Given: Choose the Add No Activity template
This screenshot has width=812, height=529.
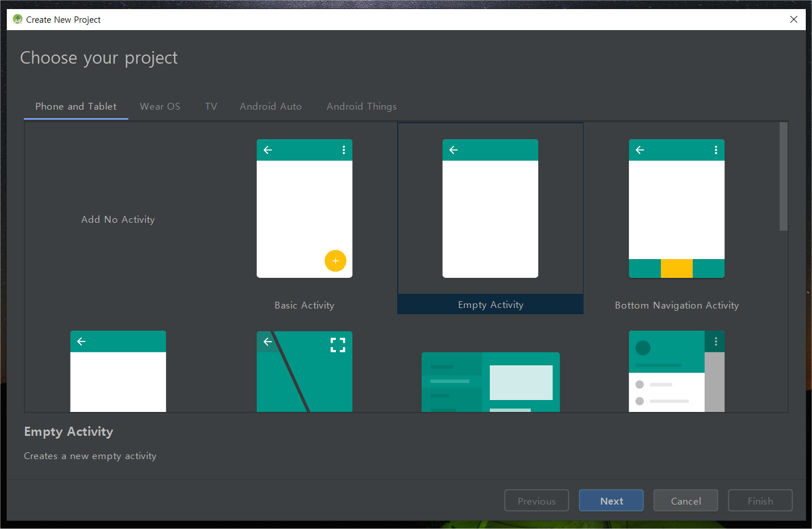Looking at the screenshot, I should pos(118,219).
